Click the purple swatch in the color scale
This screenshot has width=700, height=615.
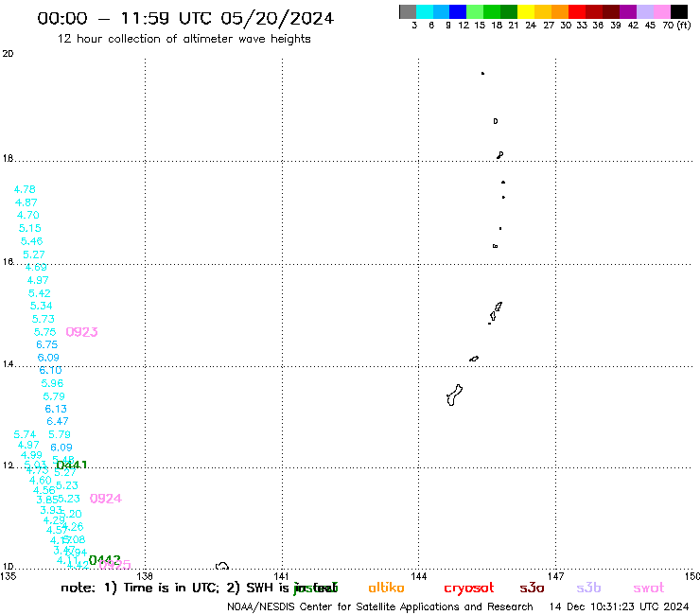628,11
